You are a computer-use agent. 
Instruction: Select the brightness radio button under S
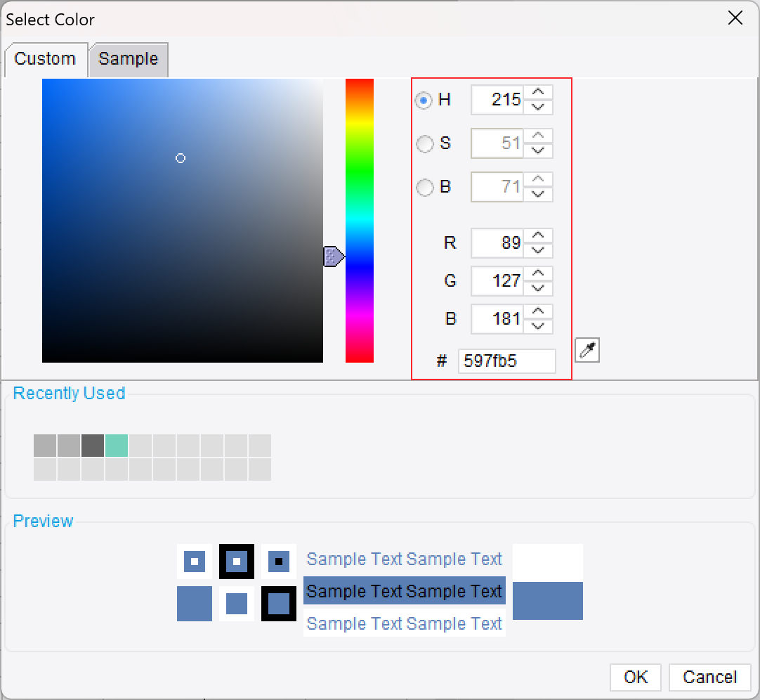tap(424, 187)
